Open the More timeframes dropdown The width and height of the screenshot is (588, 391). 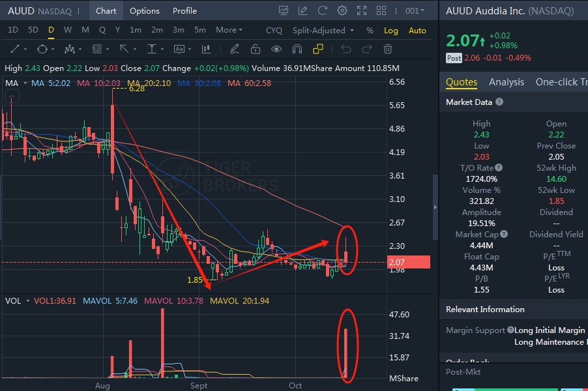pos(229,30)
